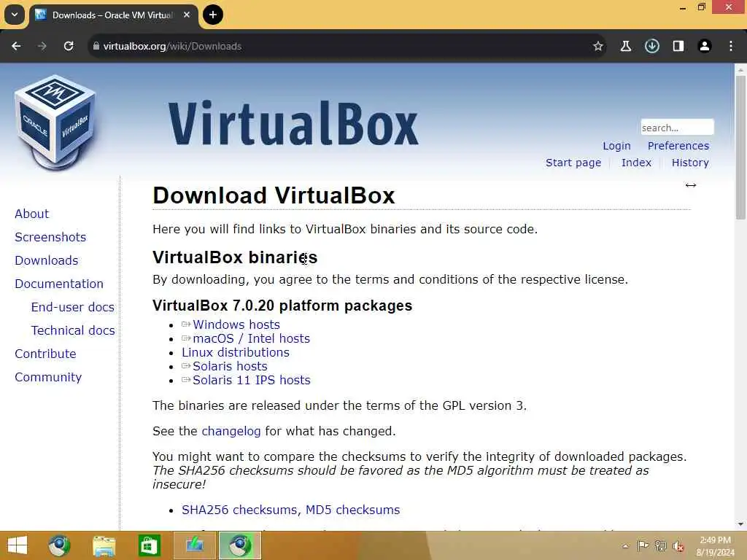Image resolution: width=747 pixels, height=560 pixels.
Task: Click the page vertical scrollbar thumb
Action: tap(740, 147)
